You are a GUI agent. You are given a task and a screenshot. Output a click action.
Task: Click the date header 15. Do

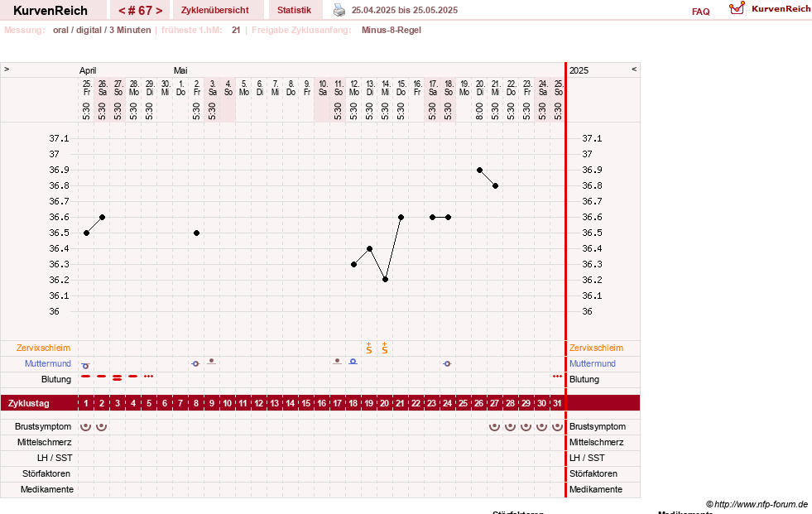pos(401,88)
